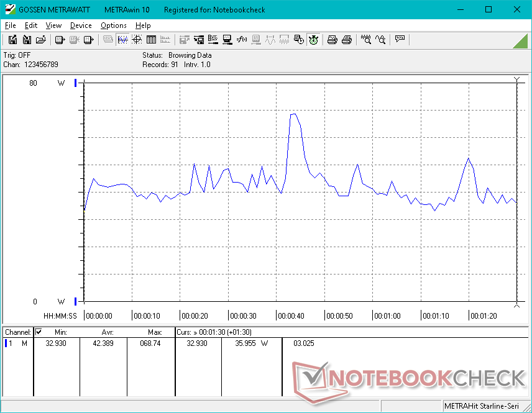Click the difference value 03.025
Viewport: 532px width, 413px height.
[x=304, y=343]
